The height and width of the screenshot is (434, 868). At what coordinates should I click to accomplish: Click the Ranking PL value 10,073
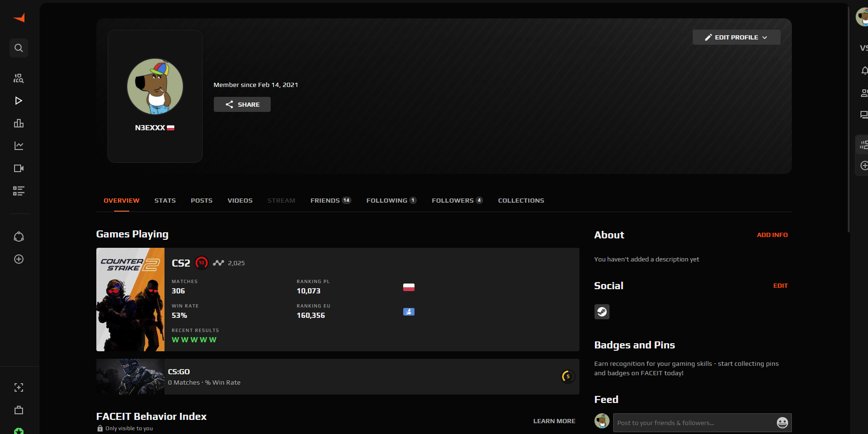point(308,291)
